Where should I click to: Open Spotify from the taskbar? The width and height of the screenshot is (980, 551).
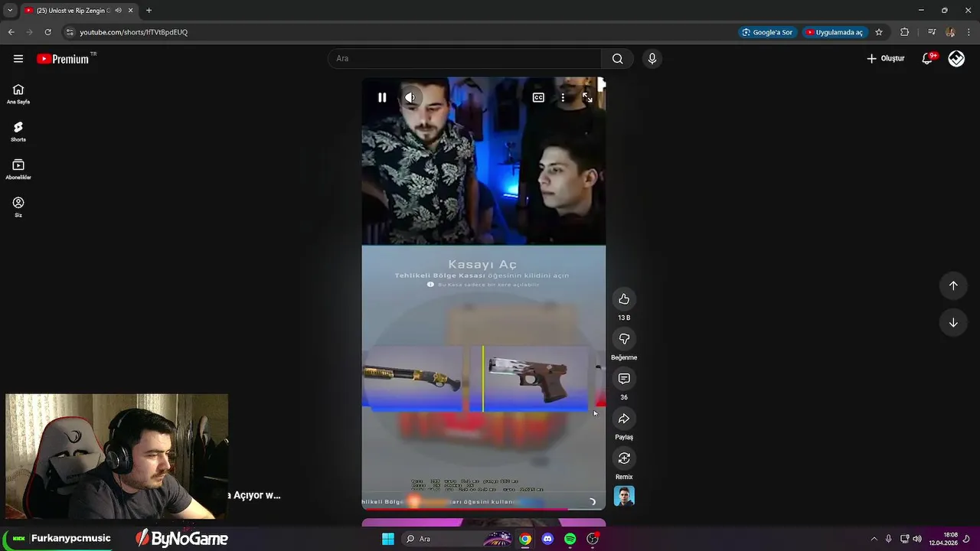pos(570,539)
